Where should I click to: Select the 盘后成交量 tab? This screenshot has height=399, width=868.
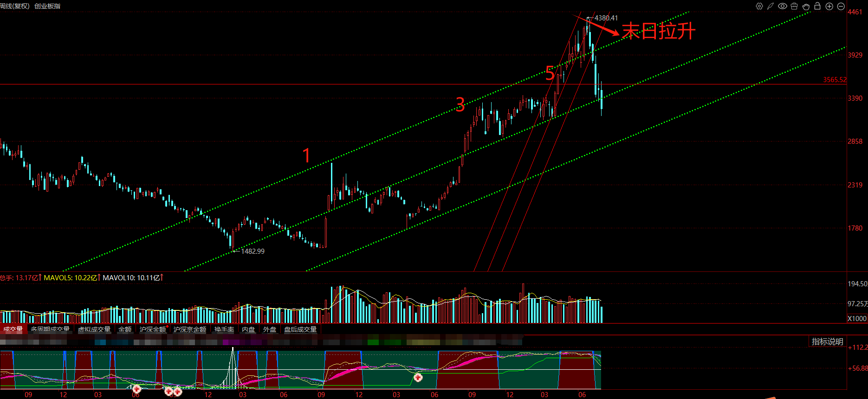(x=300, y=329)
